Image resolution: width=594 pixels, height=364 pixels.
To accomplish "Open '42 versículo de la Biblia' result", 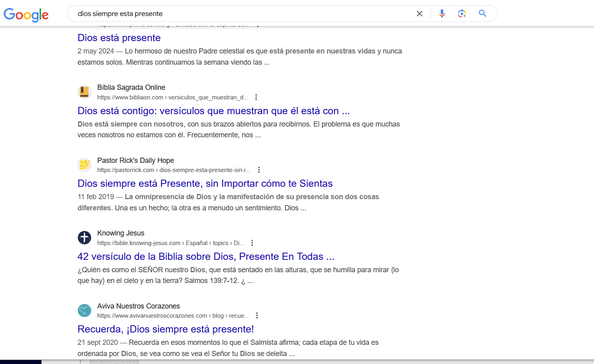I will pos(206,257).
